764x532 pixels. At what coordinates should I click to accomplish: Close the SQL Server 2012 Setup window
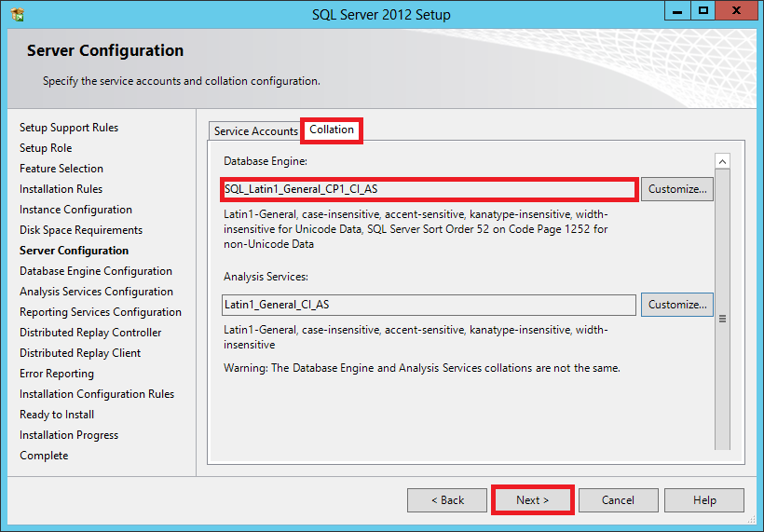(x=737, y=11)
